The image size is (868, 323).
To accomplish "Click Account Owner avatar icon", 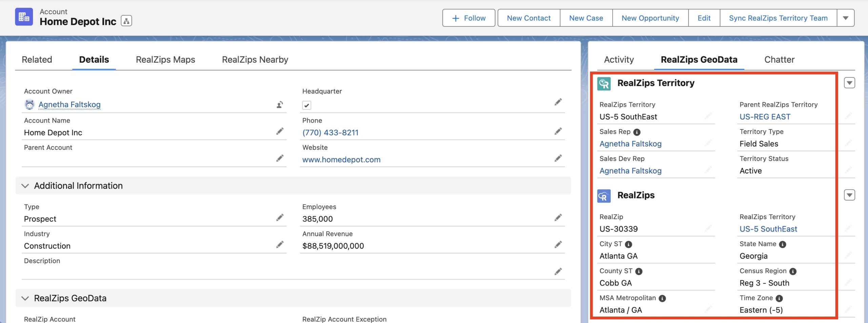I will 30,104.
